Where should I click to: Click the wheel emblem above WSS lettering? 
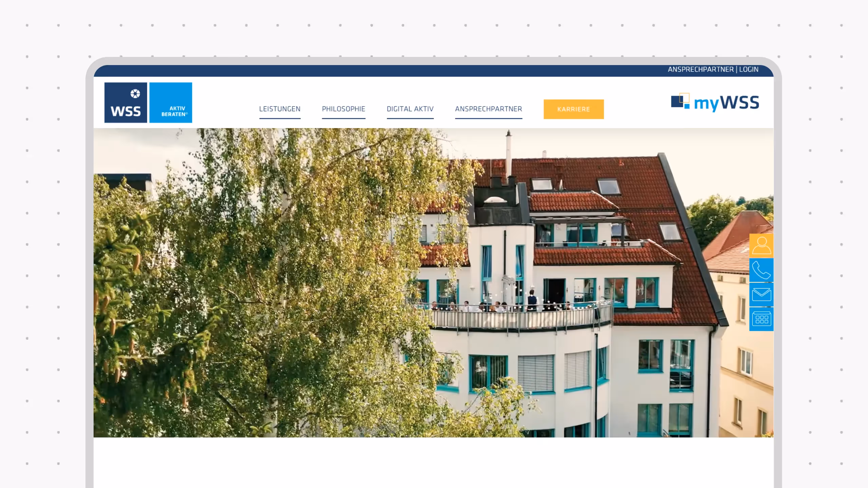[135, 94]
